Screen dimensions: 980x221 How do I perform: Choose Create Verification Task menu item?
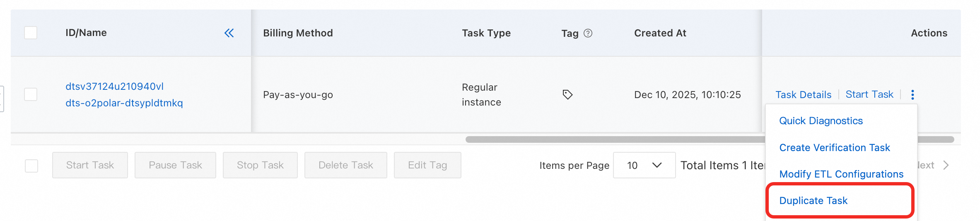click(x=835, y=148)
